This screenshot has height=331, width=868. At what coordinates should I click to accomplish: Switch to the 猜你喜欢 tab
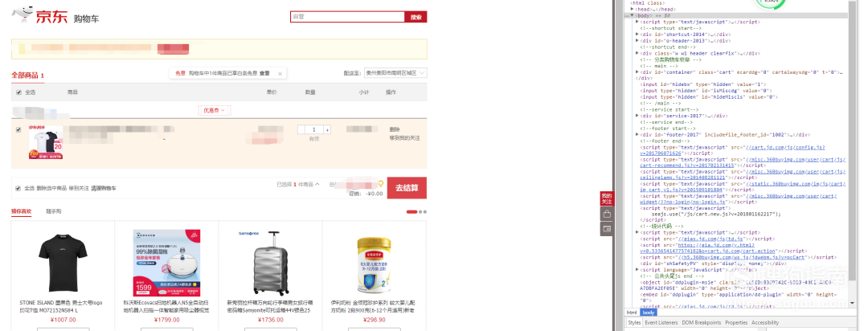click(22, 211)
